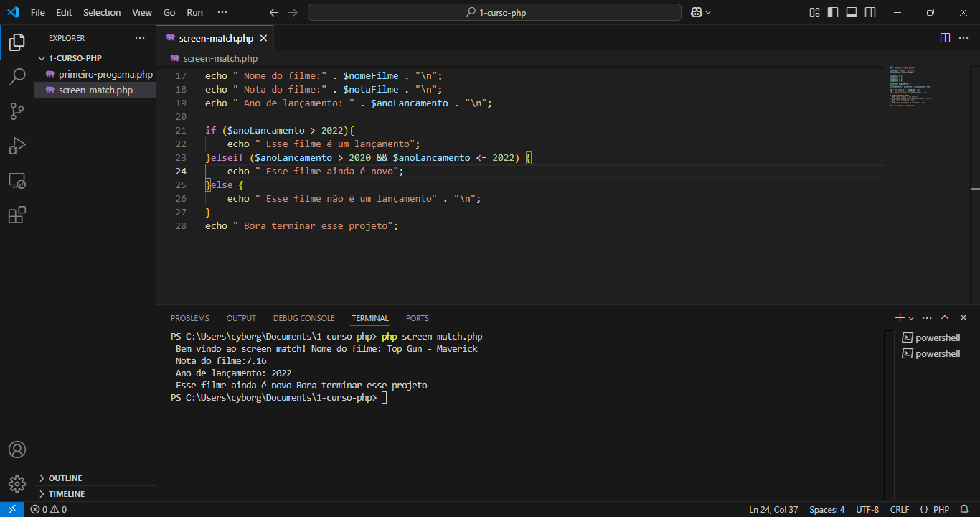Click the 1-curso-php command center search box
The width and height of the screenshot is (980, 517).
494,12
